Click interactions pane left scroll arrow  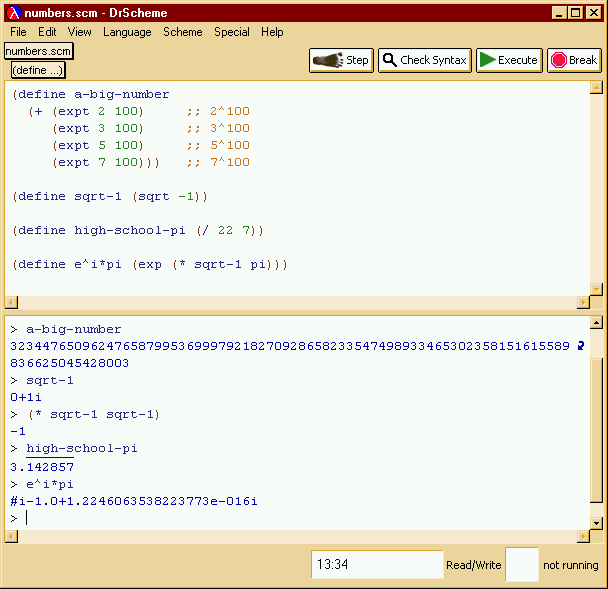pos(11,537)
